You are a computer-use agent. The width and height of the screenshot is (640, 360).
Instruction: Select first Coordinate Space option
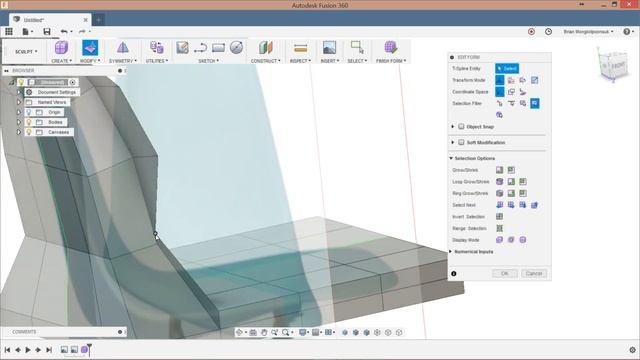click(500, 92)
